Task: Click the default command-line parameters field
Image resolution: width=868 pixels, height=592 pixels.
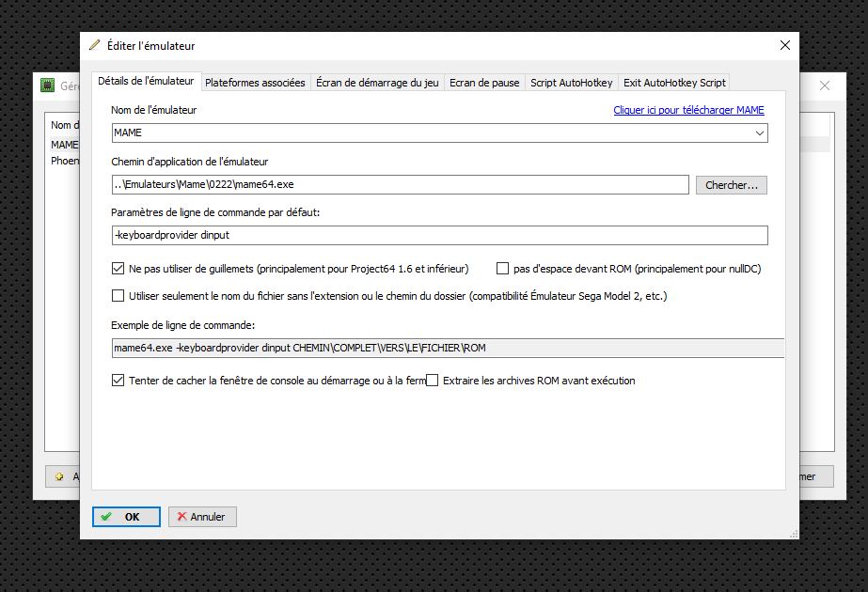Action: point(439,235)
